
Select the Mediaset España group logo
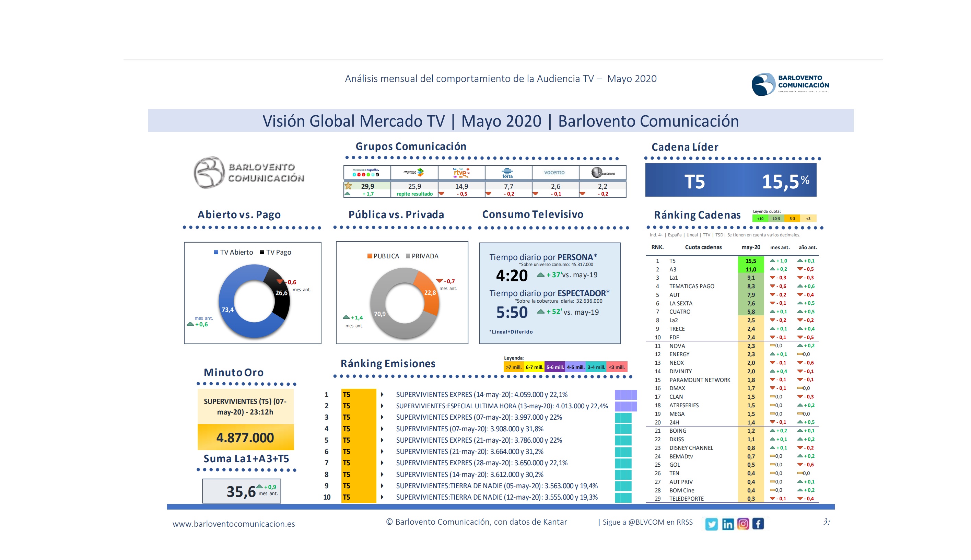pos(366,172)
